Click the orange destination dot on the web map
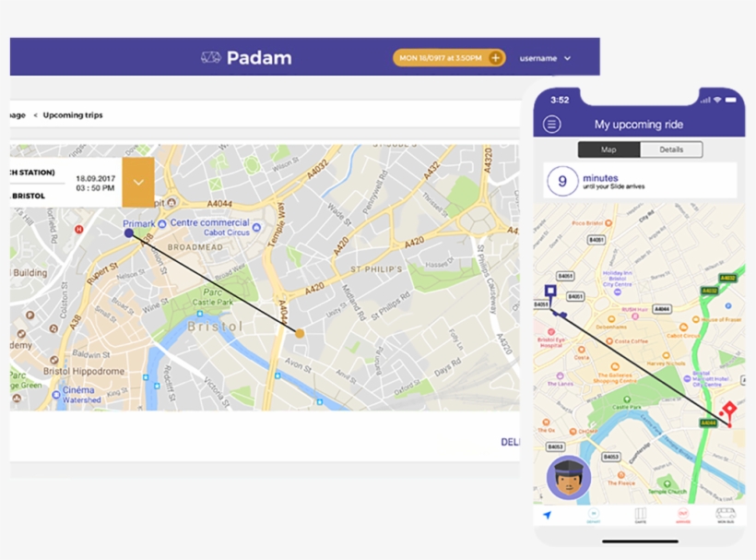 click(300, 333)
